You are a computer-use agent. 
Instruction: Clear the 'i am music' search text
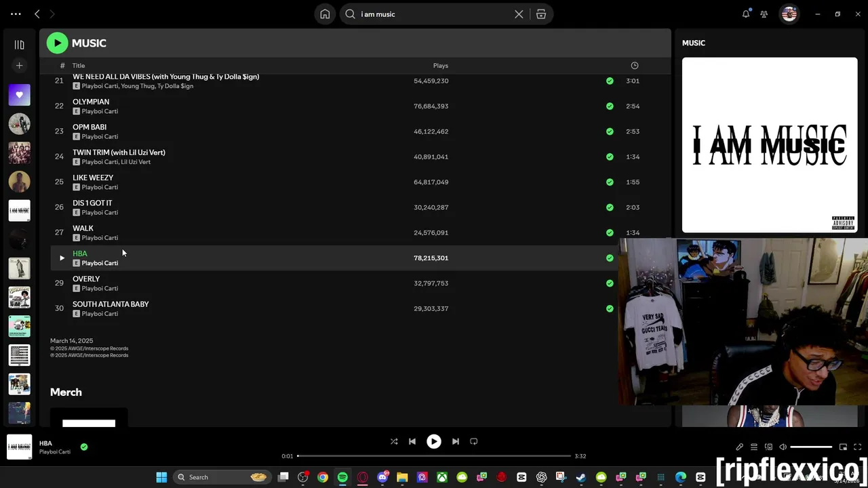[x=519, y=14]
